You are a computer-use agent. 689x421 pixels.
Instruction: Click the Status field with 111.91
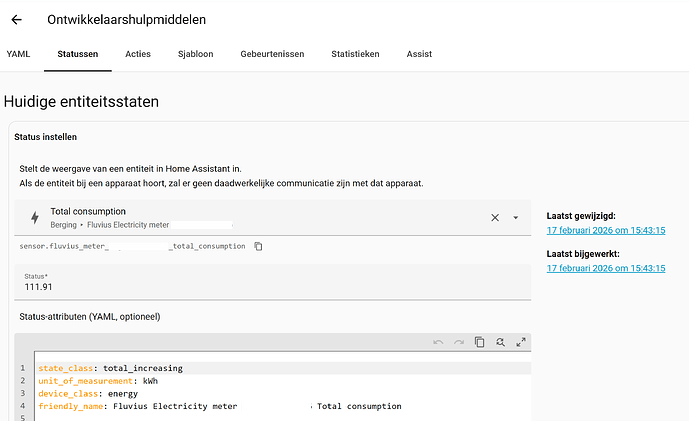[272, 282]
